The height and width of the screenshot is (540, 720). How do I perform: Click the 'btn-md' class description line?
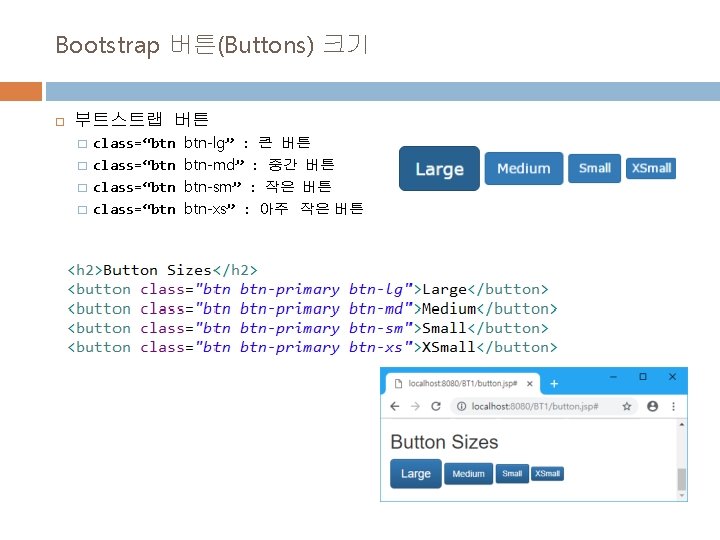[x=214, y=165]
